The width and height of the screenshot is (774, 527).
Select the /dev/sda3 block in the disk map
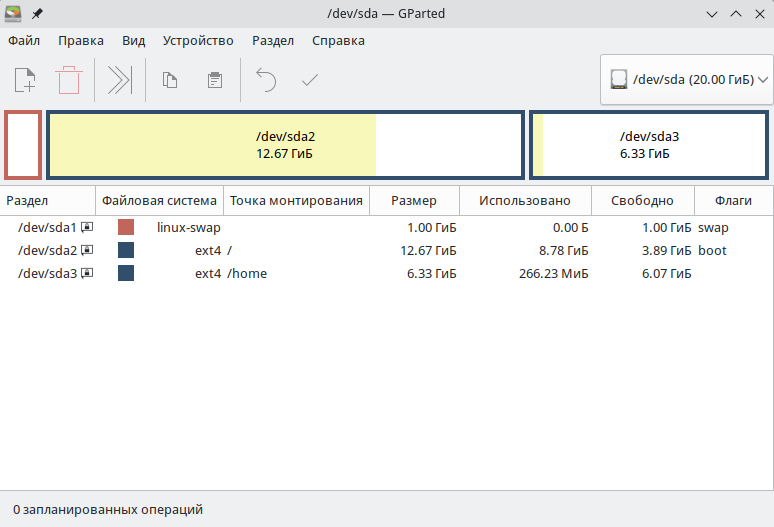[x=650, y=145]
